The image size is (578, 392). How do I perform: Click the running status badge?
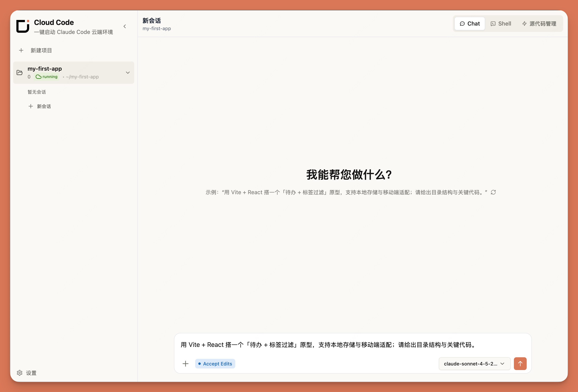(47, 77)
